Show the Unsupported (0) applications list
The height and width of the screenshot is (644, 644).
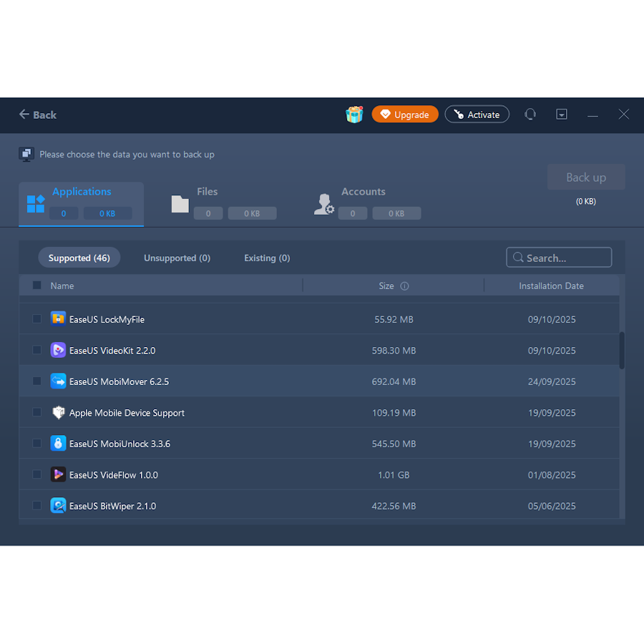coord(177,258)
